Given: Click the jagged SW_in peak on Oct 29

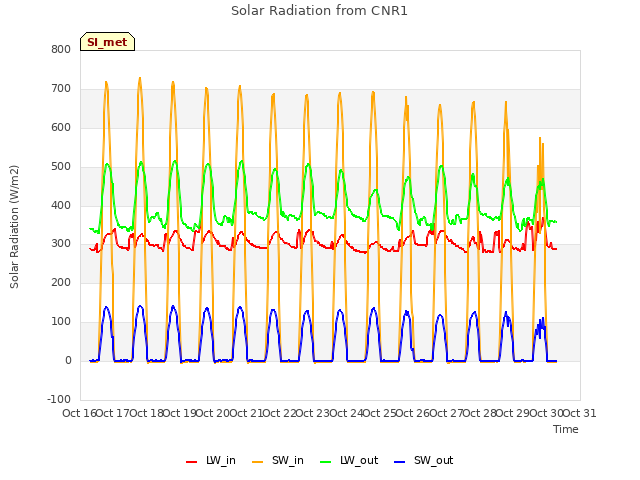Looking at the screenshot, I should pyautogui.click(x=540, y=139).
